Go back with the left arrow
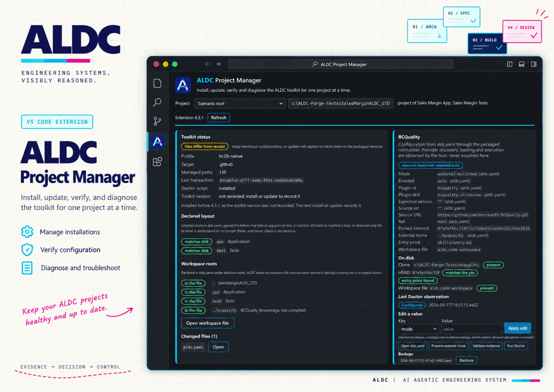This screenshot has width=554, height=392. pos(207,64)
